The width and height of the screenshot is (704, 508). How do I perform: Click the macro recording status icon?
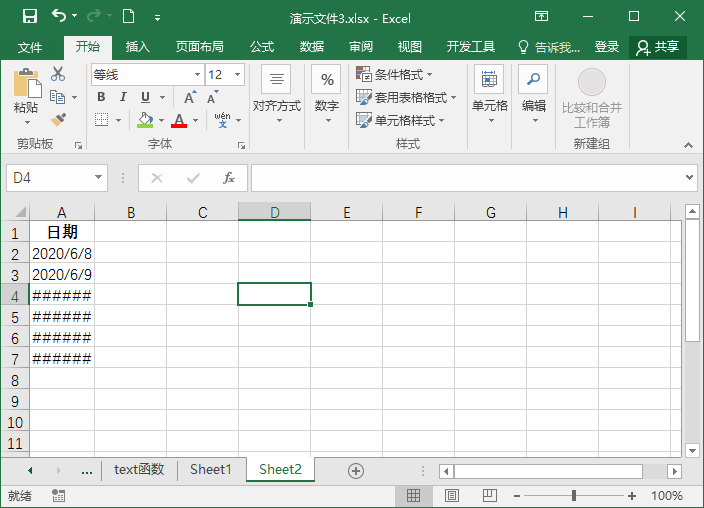point(58,496)
